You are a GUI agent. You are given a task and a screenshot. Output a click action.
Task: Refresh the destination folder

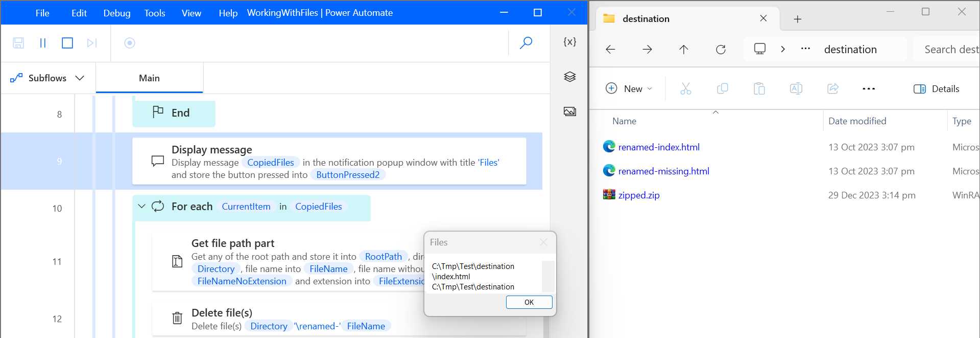click(721, 50)
